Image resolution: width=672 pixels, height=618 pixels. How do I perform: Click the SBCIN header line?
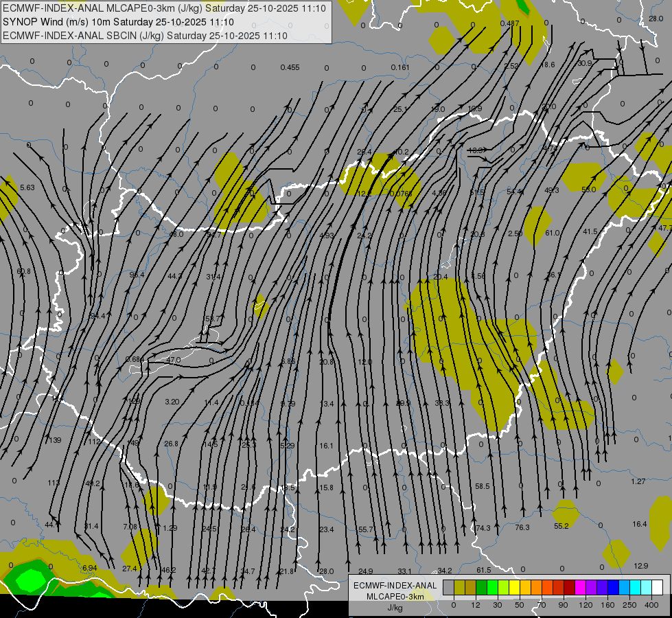point(145,36)
